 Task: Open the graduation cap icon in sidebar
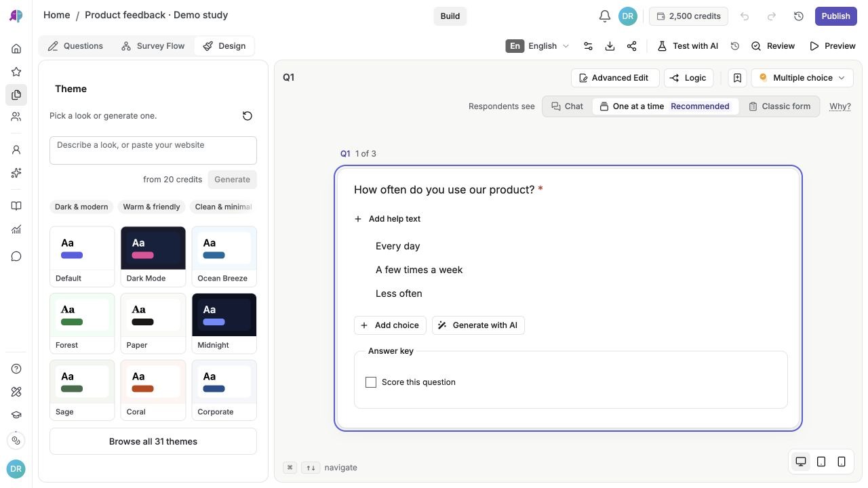(16, 415)
